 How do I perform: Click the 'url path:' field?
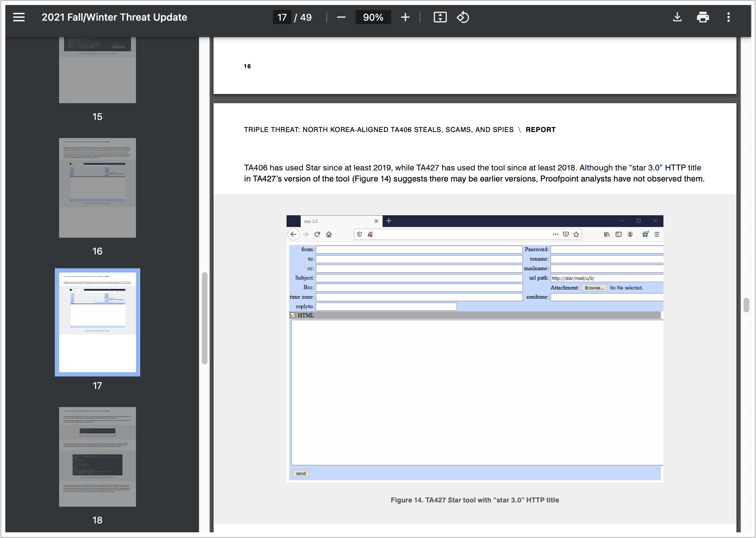coord(607,278)
